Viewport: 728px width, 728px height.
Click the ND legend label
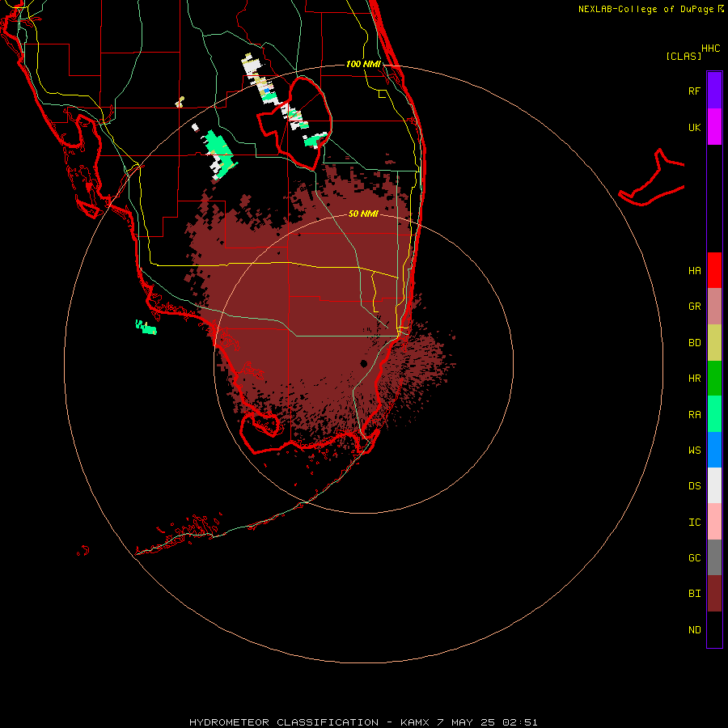694,630
